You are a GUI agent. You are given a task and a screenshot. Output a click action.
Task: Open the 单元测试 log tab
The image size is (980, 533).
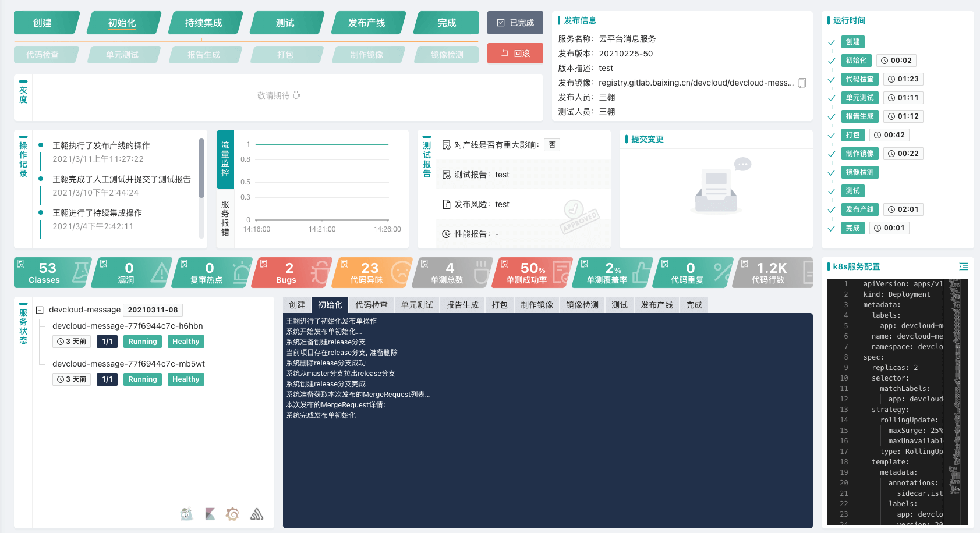point(417,305)
